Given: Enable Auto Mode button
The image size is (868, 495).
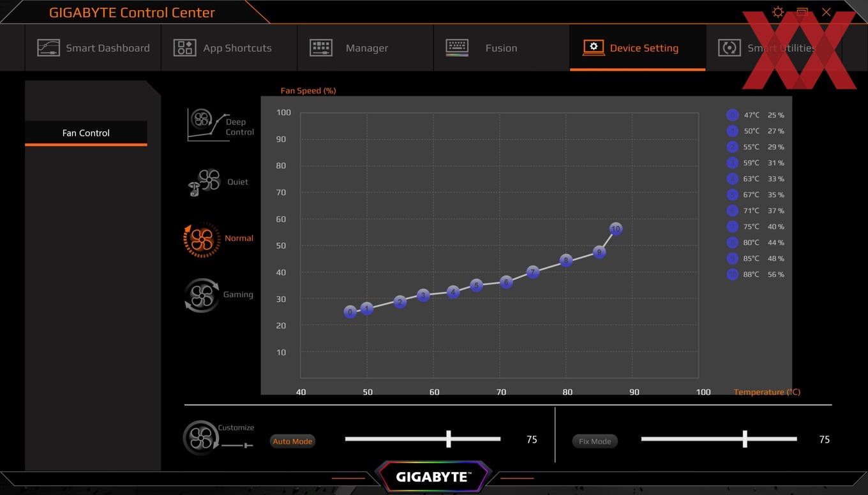Looking at the screenshot, I should [292, 441].
